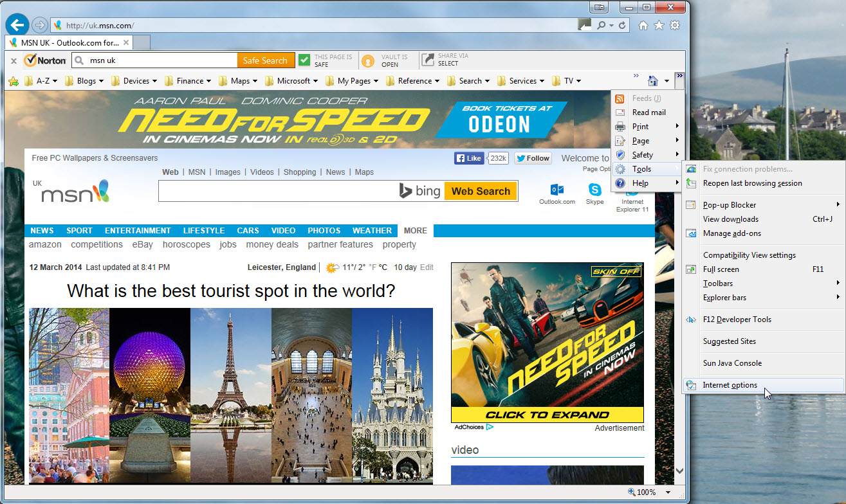Expand the Blogs favorites folder
The height and width of the screenshot is (504, 846).
[x=86, y=81]
